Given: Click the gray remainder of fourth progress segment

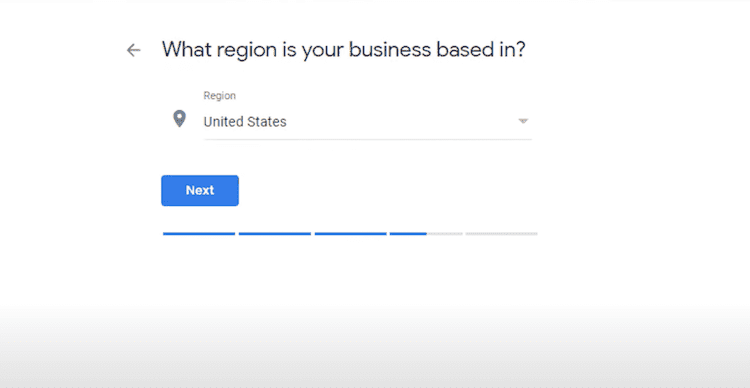Looking at the screenshot, I should click(445, 233).
